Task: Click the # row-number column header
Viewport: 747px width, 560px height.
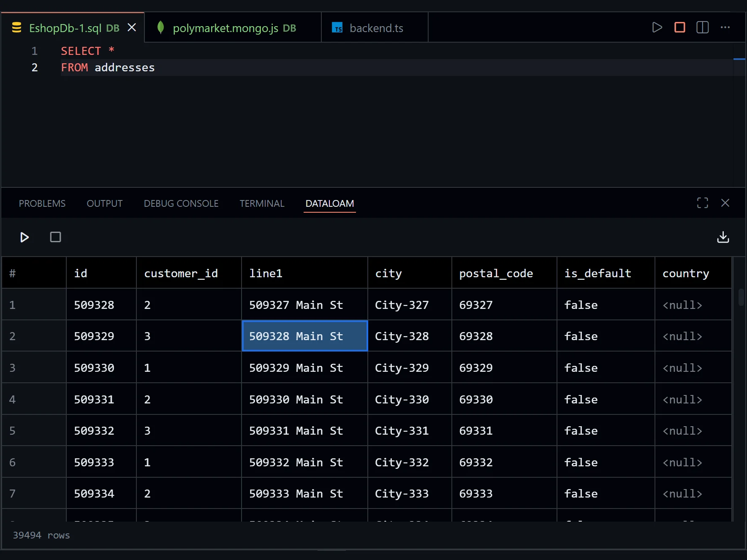Action: (34, 273)
